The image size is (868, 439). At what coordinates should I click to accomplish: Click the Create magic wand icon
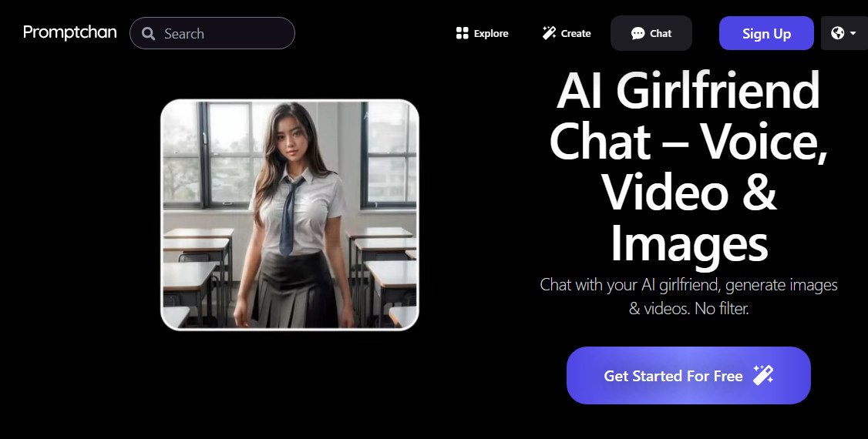click(549, 34)
